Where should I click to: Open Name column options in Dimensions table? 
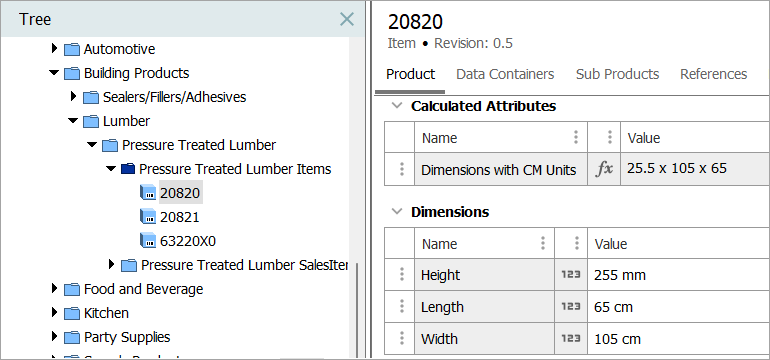coord(543,243)
